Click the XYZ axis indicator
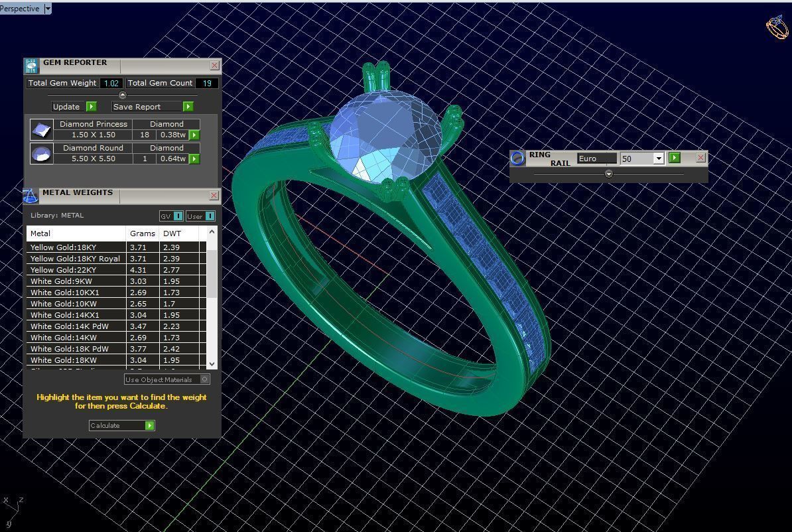Image resolution: width=792 pixels, height=532 pixels. pos(13,511)
